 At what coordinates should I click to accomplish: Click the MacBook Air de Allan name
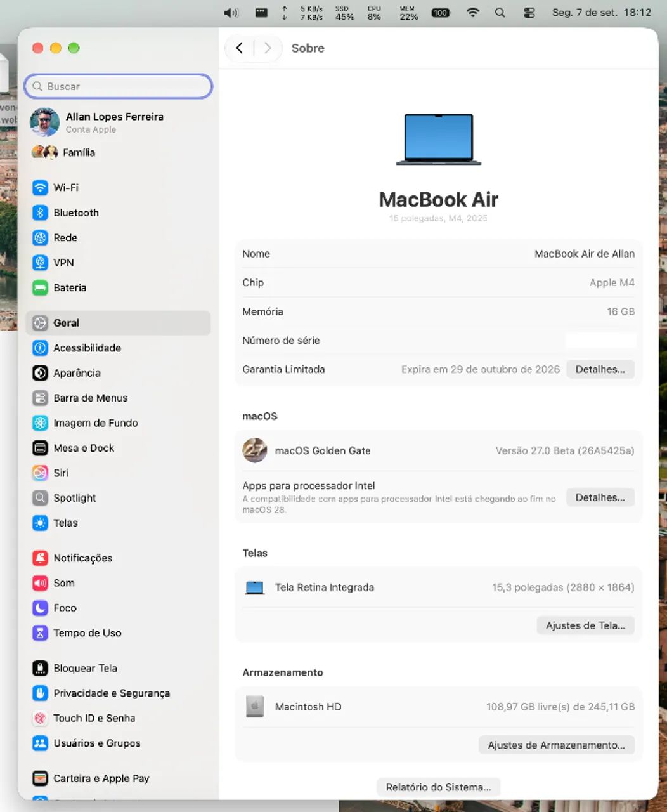coord(585,254)
